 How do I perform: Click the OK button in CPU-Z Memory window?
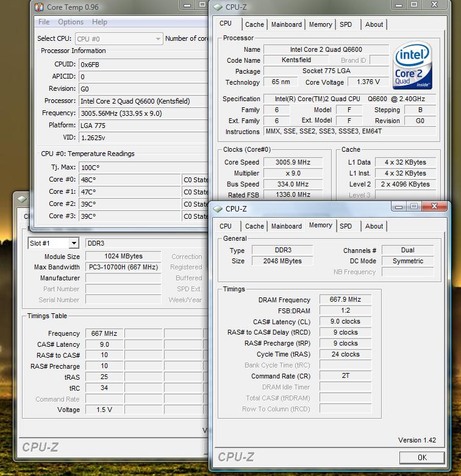click(x=422, y=458)
